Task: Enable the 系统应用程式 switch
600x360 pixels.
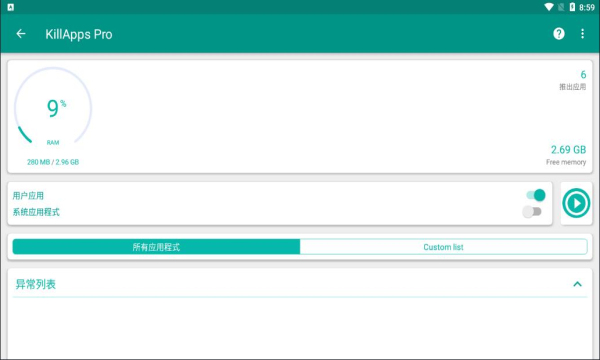Action: pos(532,212)
